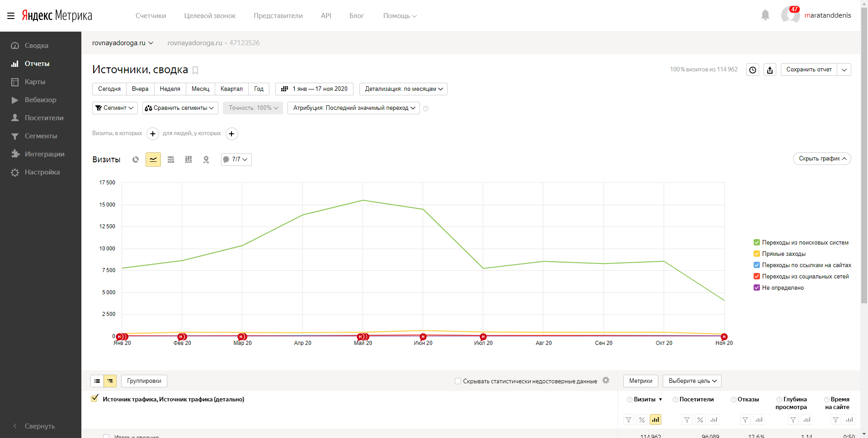The width and height of the screenshot is (868, 438).
Task: Open Сравнить сегменты dropdown
Action: click(x=180, y=108)
